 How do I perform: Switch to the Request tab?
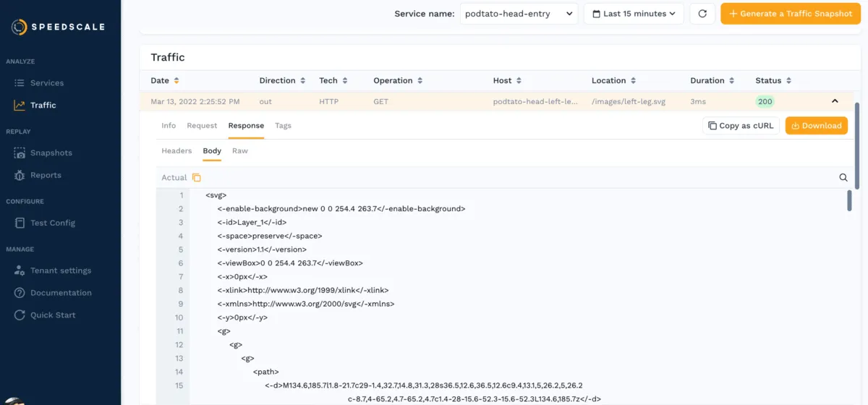click(202, 126)
